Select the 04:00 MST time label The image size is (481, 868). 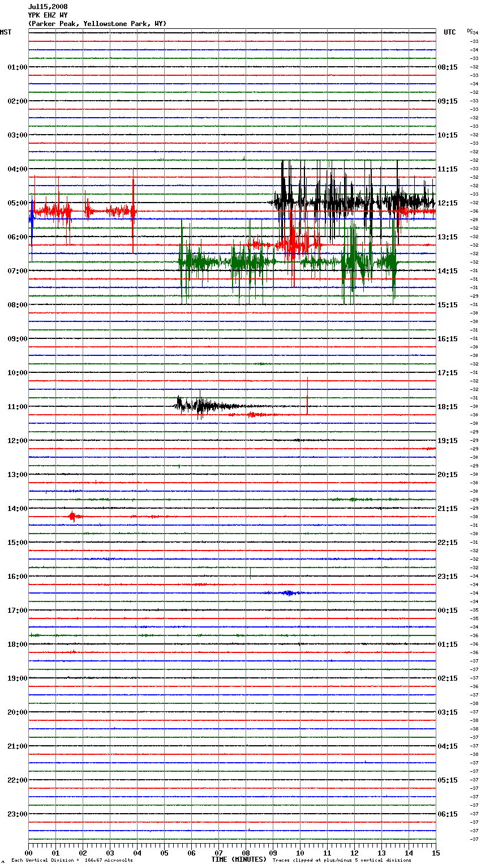[18, 169]
